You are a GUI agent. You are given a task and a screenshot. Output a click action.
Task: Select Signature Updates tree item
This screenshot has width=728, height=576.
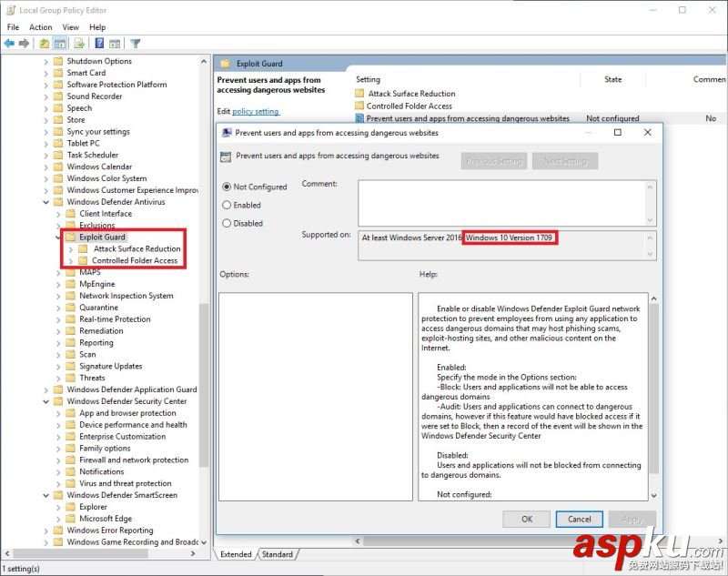pos(110,366)
